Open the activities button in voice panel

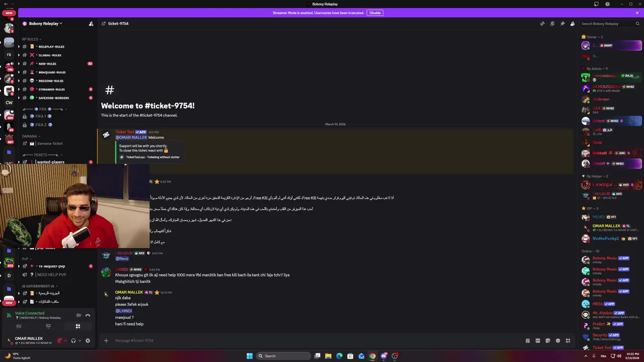(77, 326)
